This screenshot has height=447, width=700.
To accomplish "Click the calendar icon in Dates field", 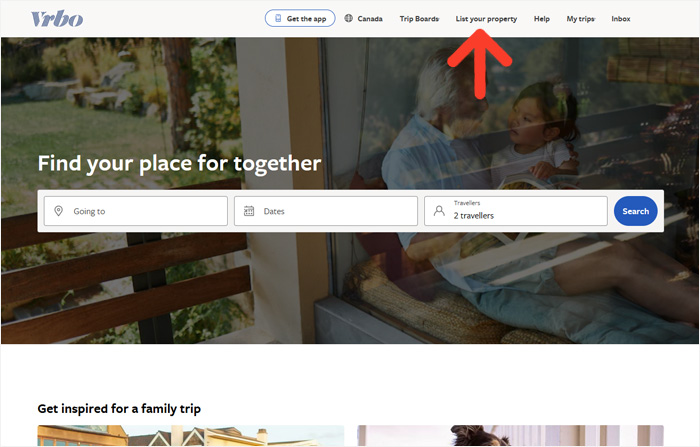I will [x=249, y=211].
